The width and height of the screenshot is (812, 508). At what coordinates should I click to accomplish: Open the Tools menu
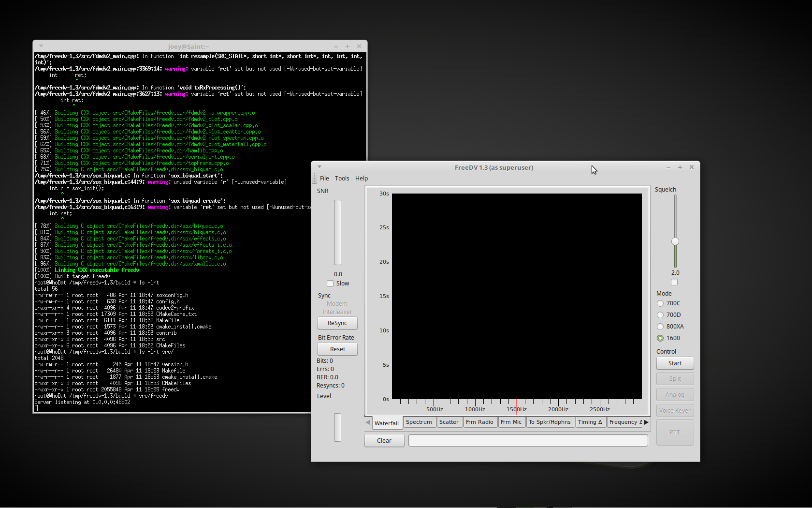(x=342, y=179)
